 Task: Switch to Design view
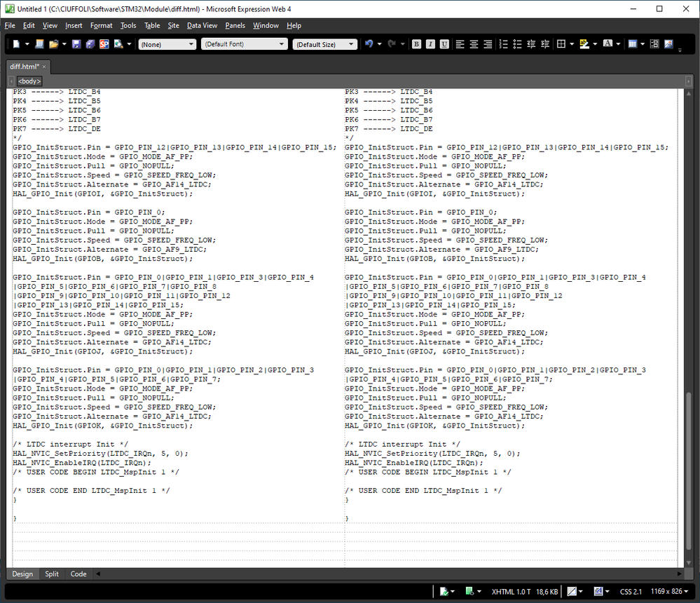click(22, 574)
